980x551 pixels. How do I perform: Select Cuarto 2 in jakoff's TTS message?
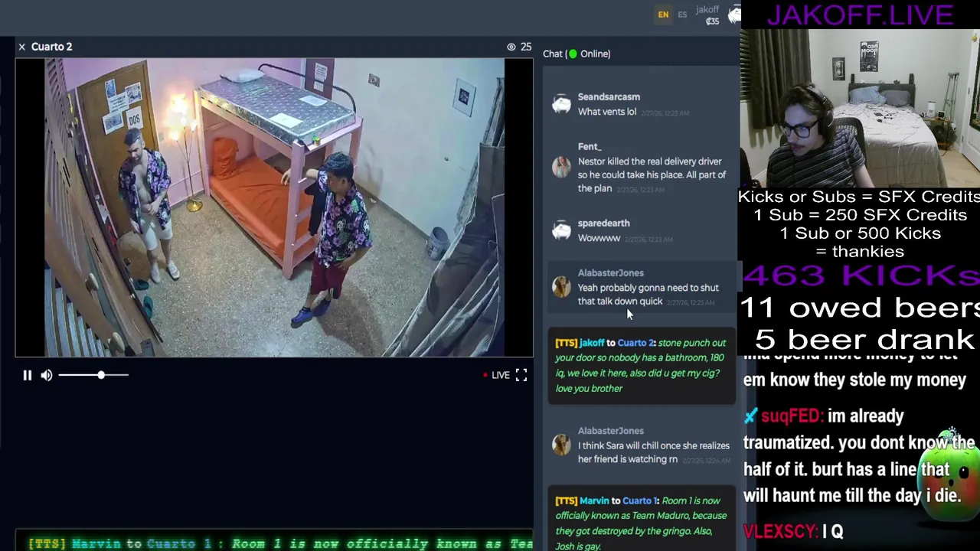click(x=635, y=343)
